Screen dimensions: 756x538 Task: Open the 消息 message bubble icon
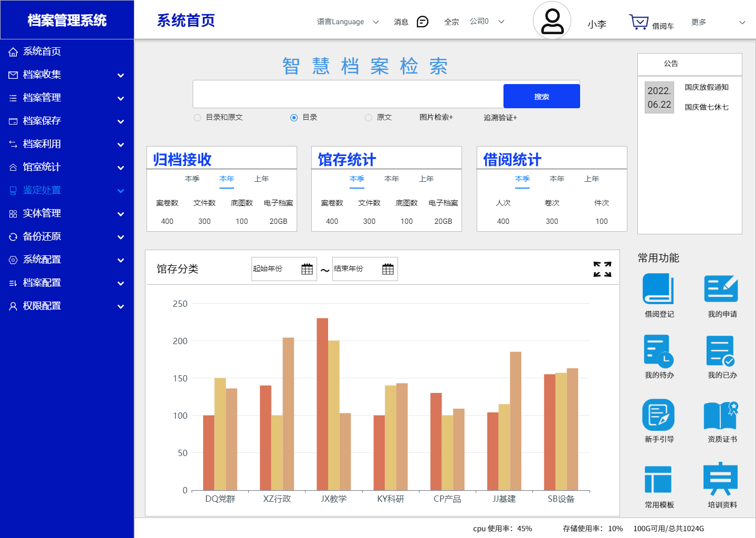pyautogui.click(x=422, y=22)
